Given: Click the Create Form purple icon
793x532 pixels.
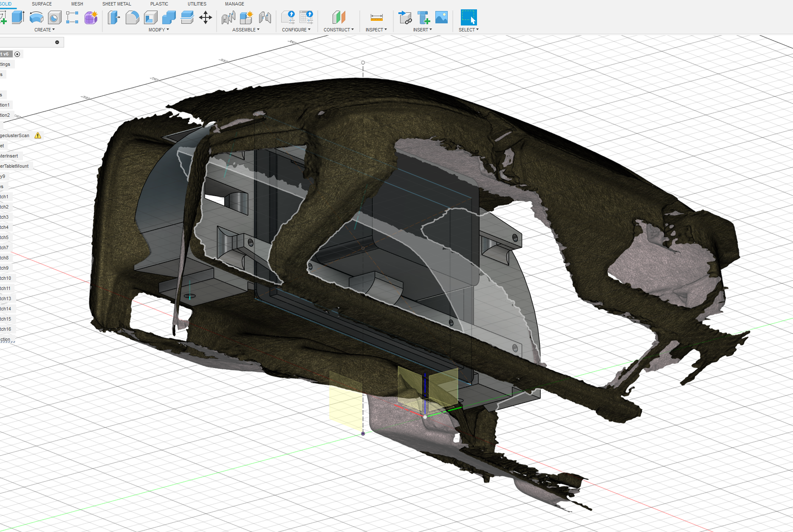Looking at the screenshot, I should point(91,17).
